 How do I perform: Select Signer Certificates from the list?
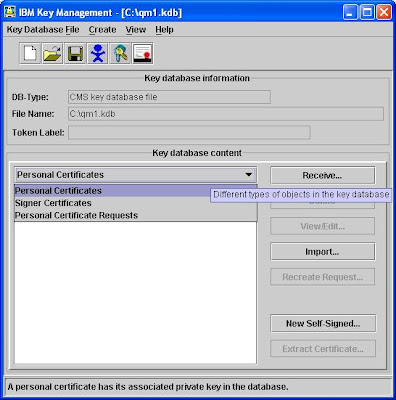(x=136, y=203)
